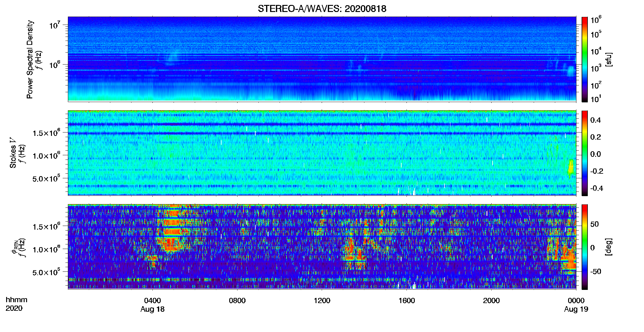Click the phi RTN degree colorbar
Screen dimensions: 644x332
[x=585, y=247]
